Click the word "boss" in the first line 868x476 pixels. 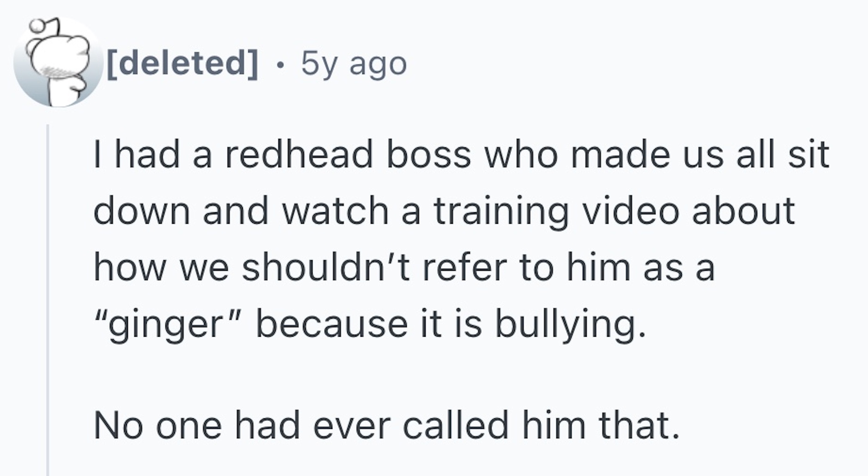(x=429, y=155)
